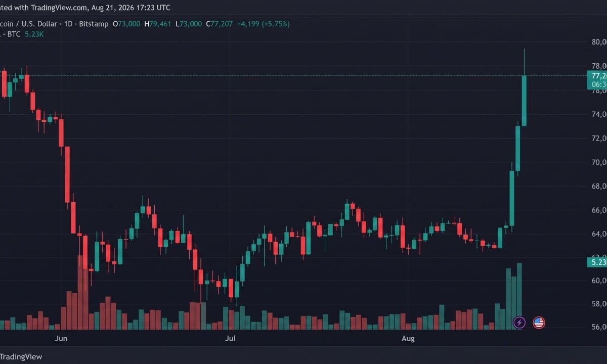The height and width of the screenshot is (364, 607).
Task: Click "Bitstamp" in the chart title
Action: [x=94, y=24]
